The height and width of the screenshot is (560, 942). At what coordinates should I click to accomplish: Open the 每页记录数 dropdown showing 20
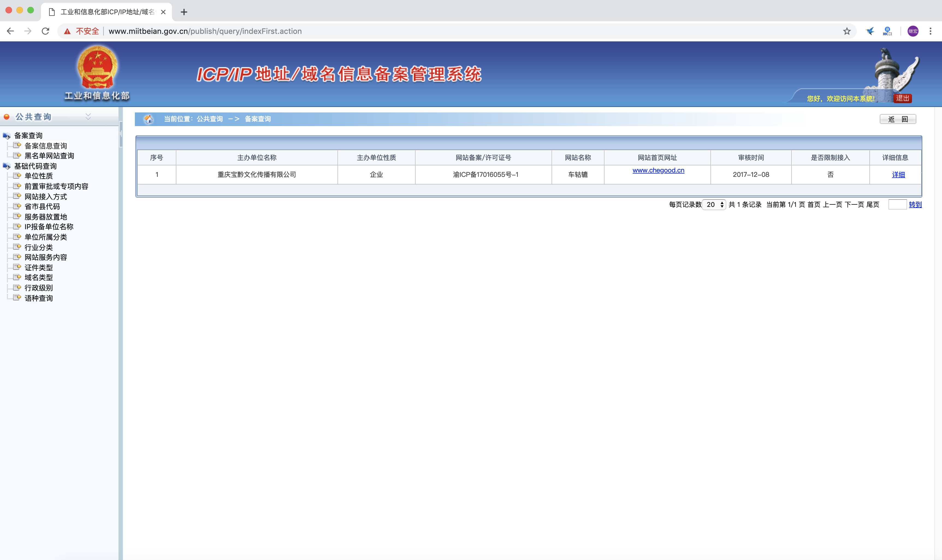coord(713,204)
